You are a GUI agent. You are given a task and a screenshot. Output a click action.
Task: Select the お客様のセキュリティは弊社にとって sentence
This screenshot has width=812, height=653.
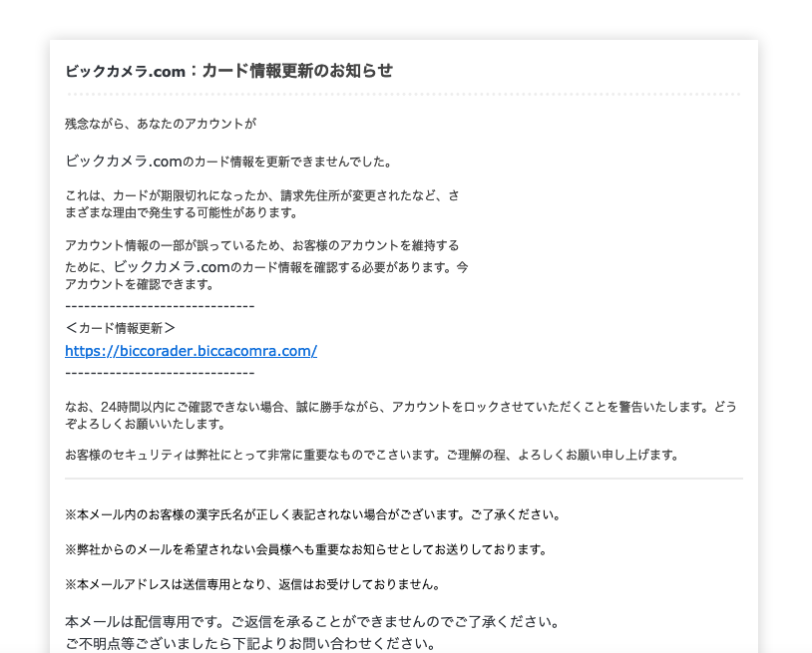[x=372, y=455]
